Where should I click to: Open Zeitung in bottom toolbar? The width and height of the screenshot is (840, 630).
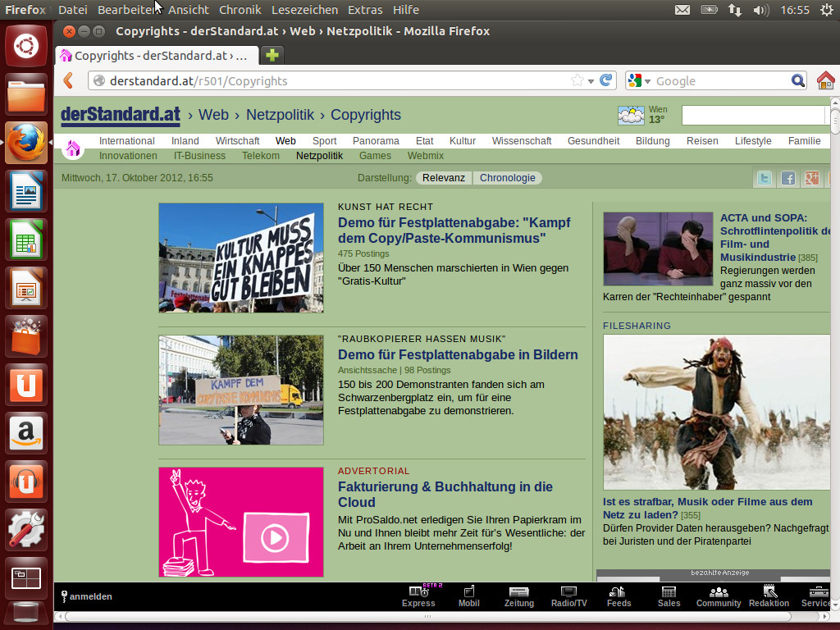(519, 596)
